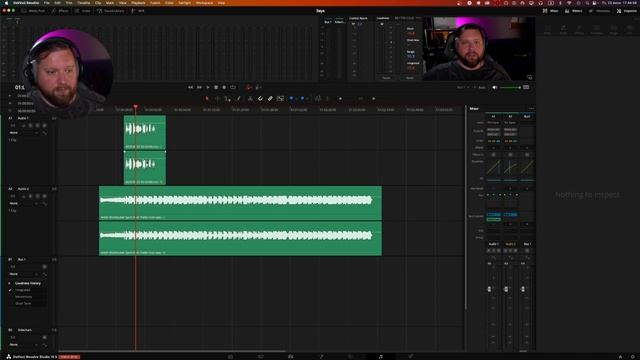The image size is (640, 360).
Task: Toggle the Inspector panel button
Action: [x=626, y=11]
